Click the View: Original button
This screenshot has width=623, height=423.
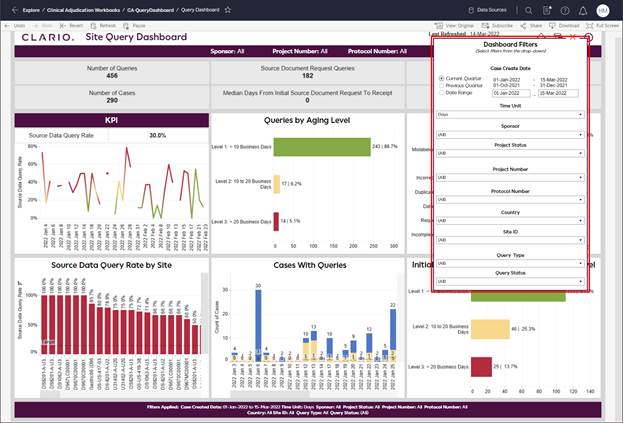457,24
